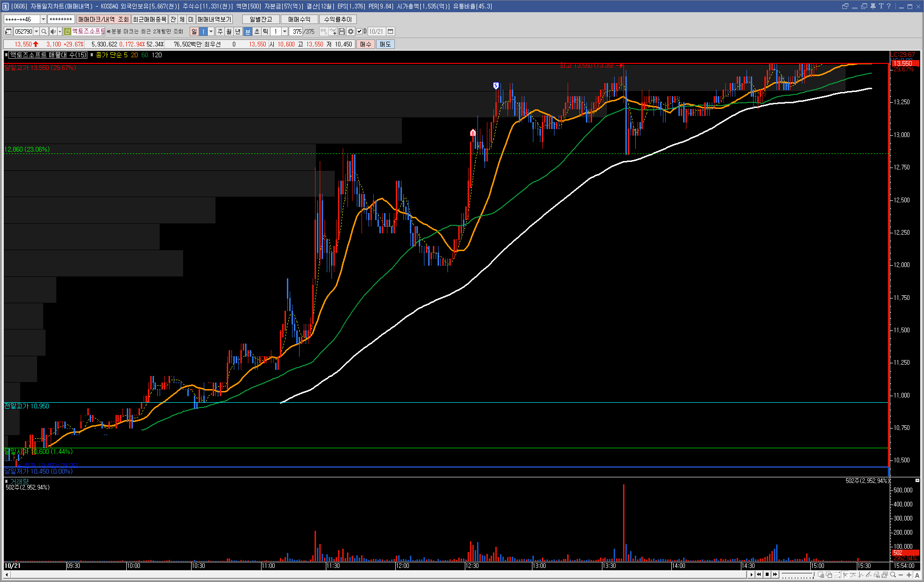Open the stock code 052790 dropdown arrow
The image size is (924, 582).
36,31
